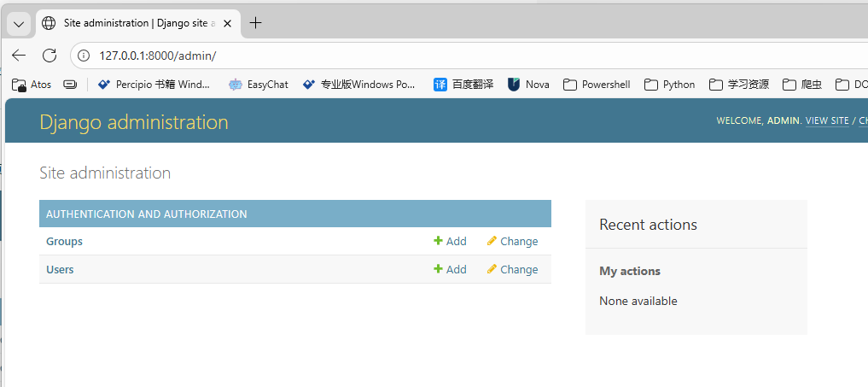Open the Python bookmark folder
Image resolution: width=868 pixels, height=387 pixels.
pos(670,85)
